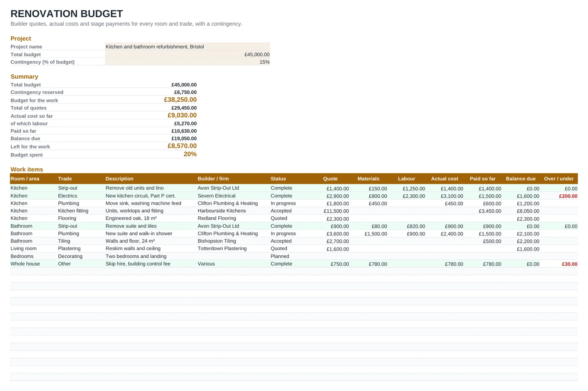Viewport: 588px width, 391px height.
Task: Select the Contingency reserved £6,750.00 value
Action: click(185, 92)
